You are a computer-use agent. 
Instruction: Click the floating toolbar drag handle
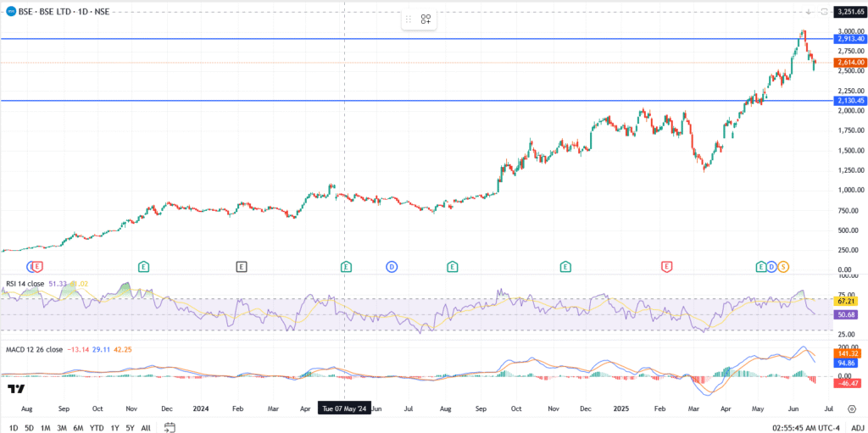408,19
